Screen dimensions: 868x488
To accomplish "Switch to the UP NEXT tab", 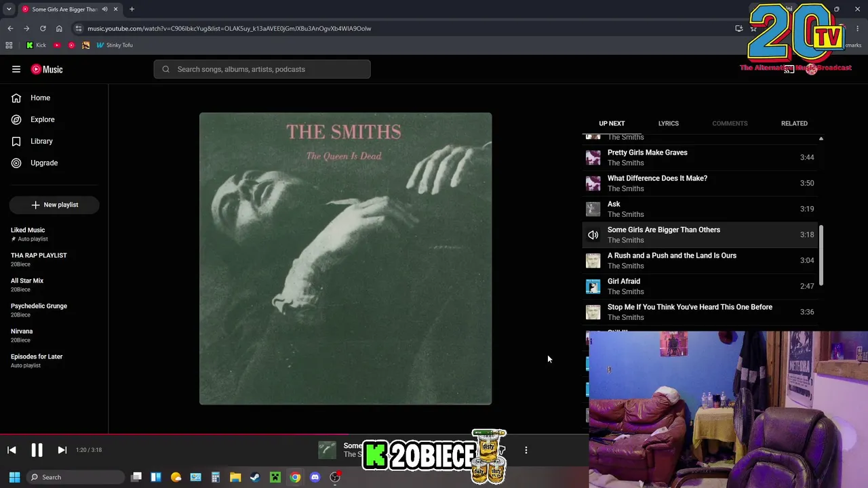I will [612, 123].
